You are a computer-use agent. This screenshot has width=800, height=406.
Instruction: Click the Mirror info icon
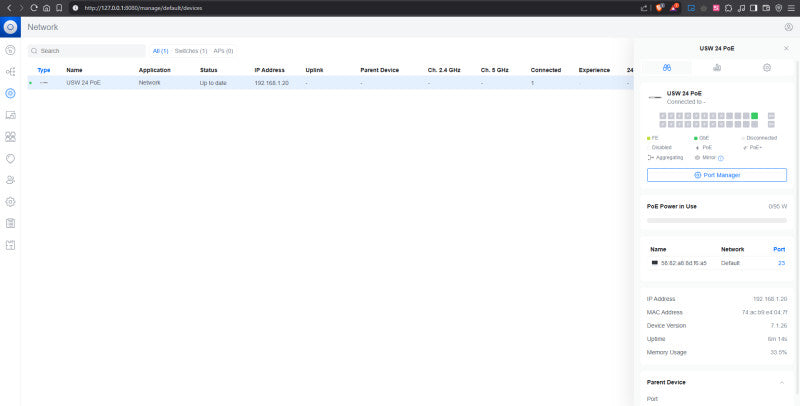click(x=721, y=158)
